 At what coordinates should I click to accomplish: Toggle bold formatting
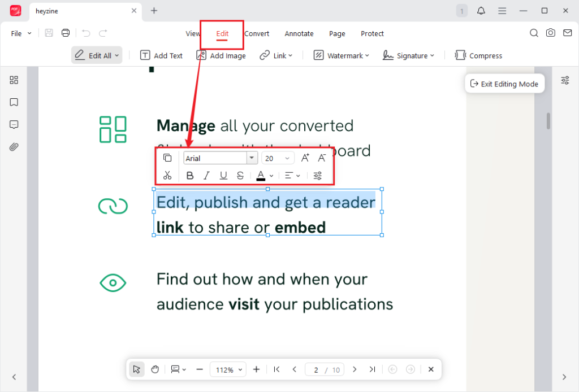point(190,176)
